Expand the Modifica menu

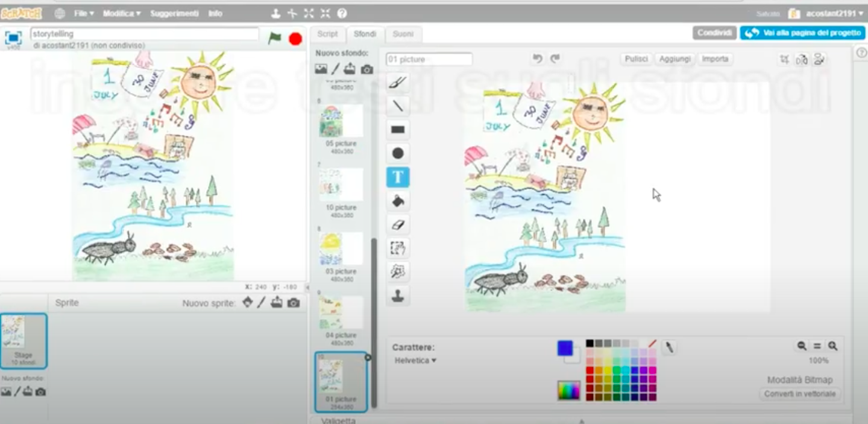(121, 13)
